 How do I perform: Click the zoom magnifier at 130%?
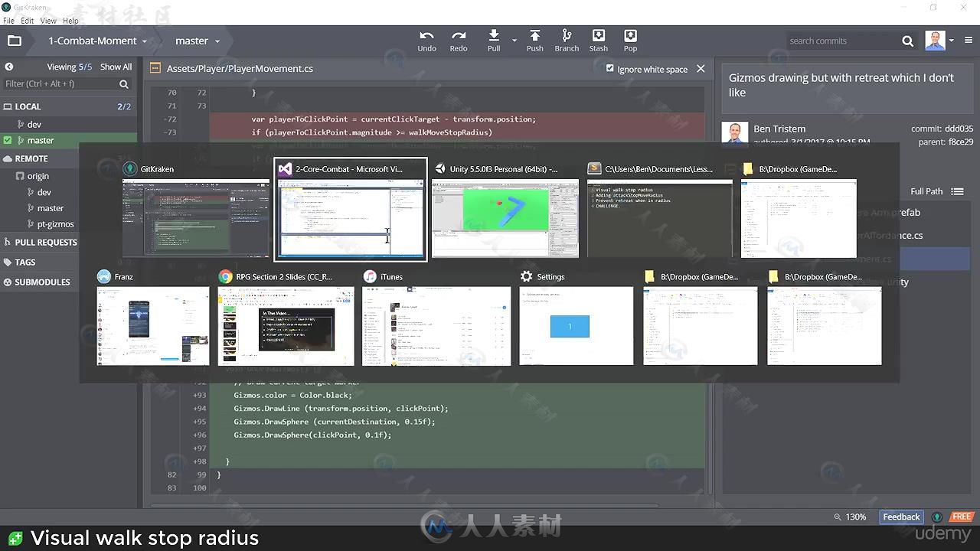[838, 517]
